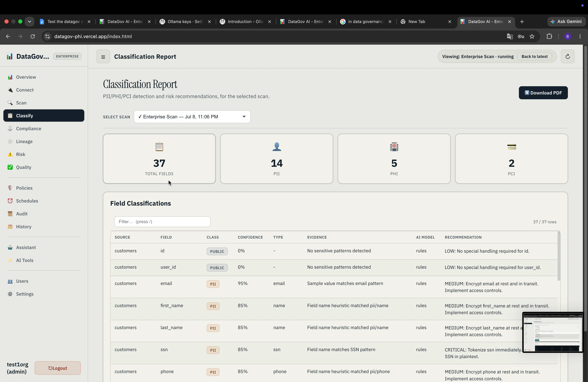
Task: Open the Scan section
Action: (x=44, y=103)
